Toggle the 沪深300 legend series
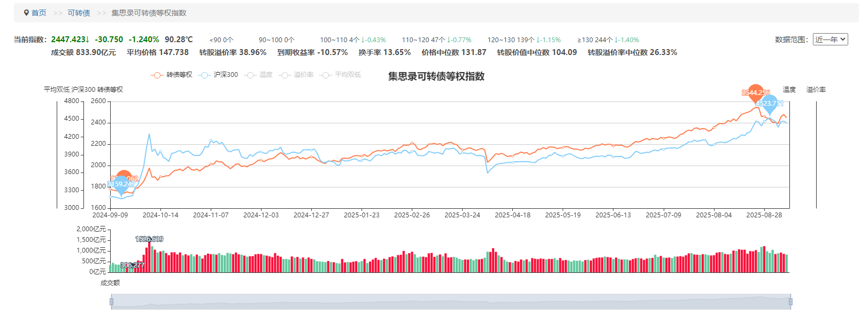 (x=218, y=75)
